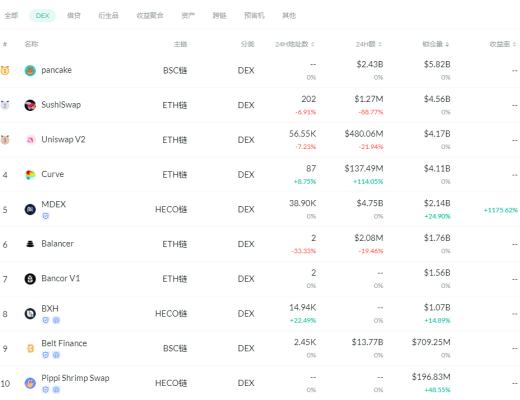Switch to the 全部 category tab
The height and width of the screenshot is (400, 520).
11,15
